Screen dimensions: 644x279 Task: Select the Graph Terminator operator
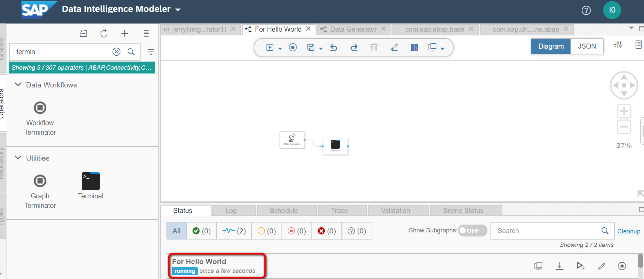(x=40, y=191)
